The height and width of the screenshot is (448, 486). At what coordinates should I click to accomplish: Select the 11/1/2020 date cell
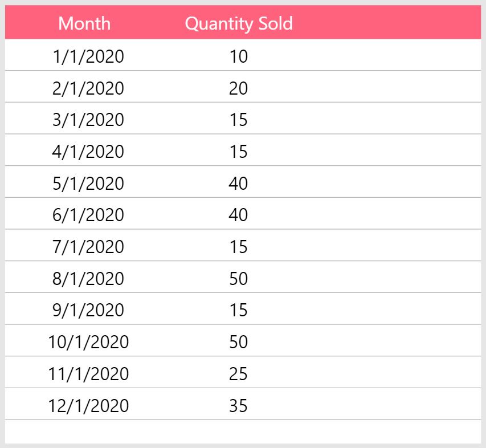pyautogui.click(x=88, y=373)
